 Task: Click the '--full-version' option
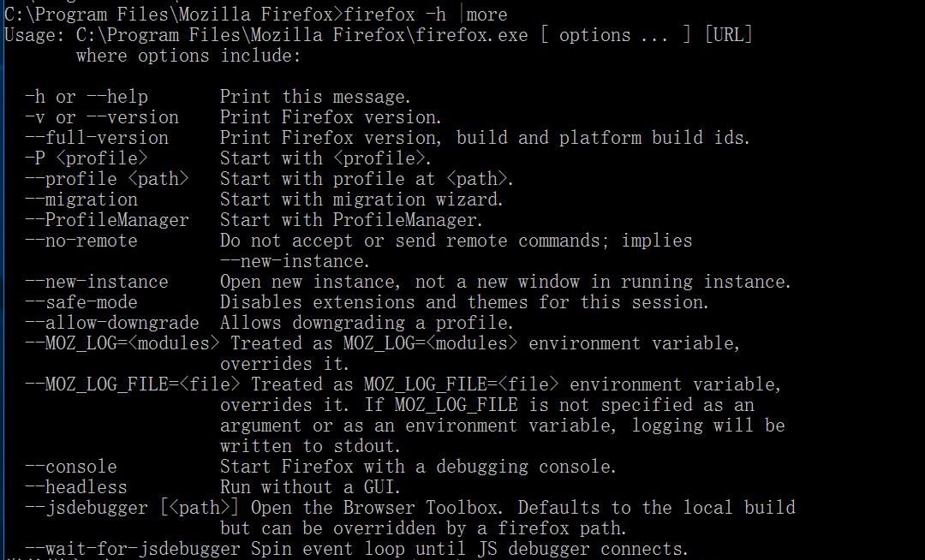(x=97, y=138)
